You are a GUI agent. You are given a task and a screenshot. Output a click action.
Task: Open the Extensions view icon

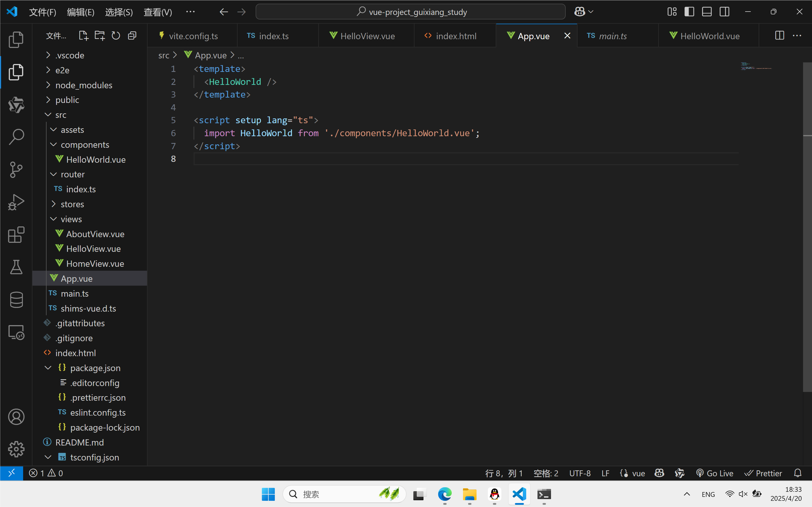pyautogui.click(x=16, y=235)
